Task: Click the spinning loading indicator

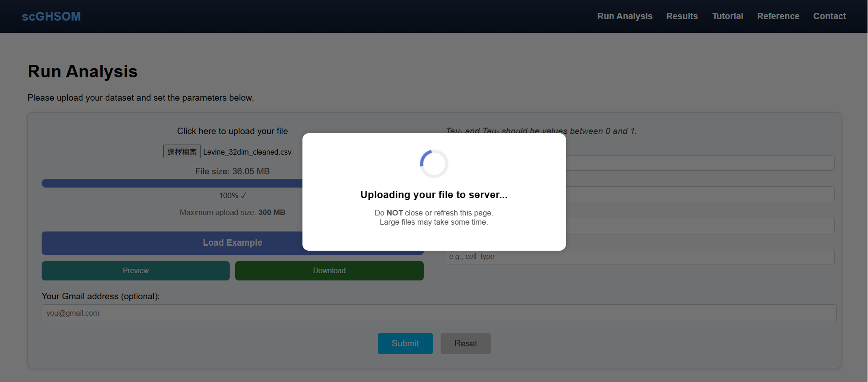Action: tap(434, 164)
